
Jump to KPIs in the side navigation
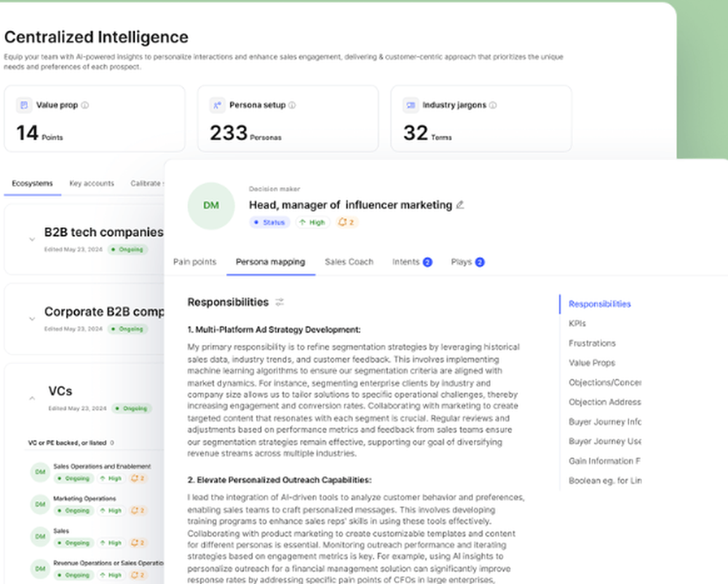click(577, 323)
